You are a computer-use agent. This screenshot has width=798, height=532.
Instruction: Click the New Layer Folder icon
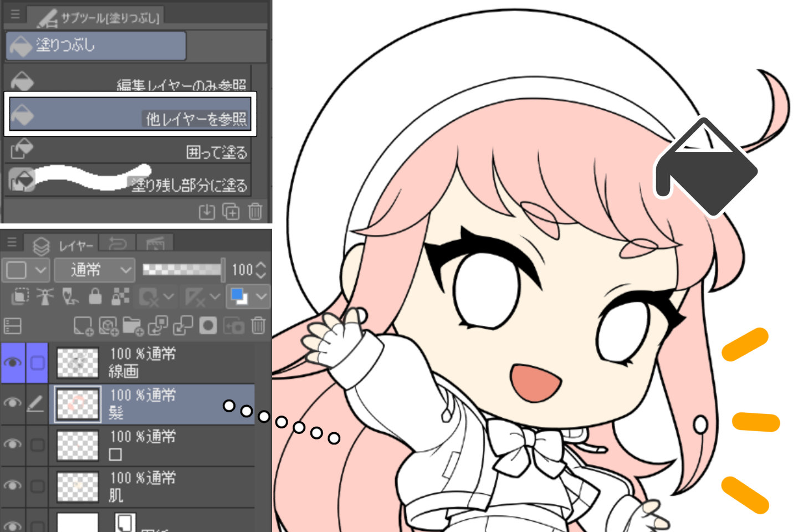point(132,326)
